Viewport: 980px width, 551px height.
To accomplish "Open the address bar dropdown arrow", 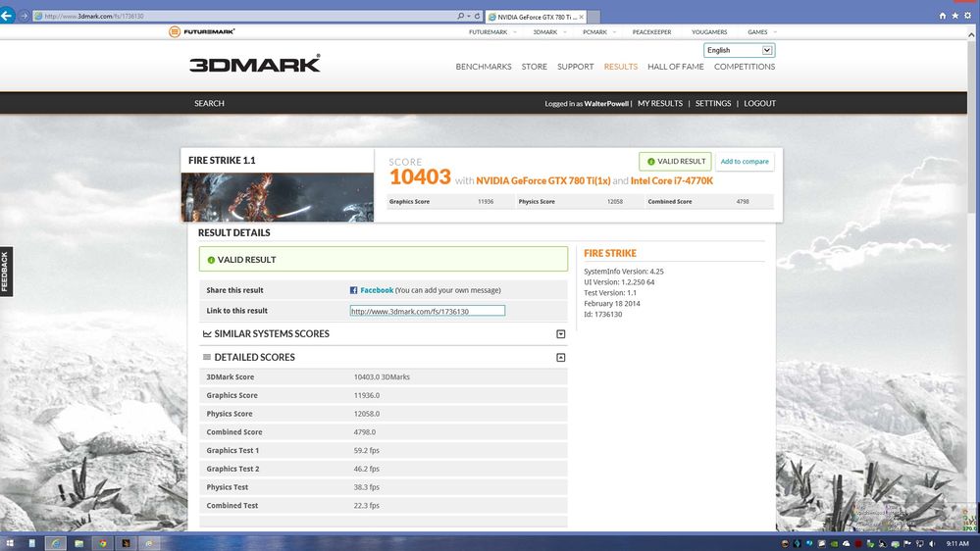I will (469, 16).
